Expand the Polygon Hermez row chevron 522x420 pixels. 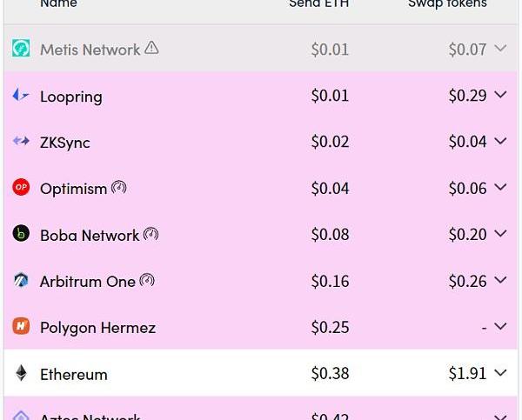click(x=500, y=327)
